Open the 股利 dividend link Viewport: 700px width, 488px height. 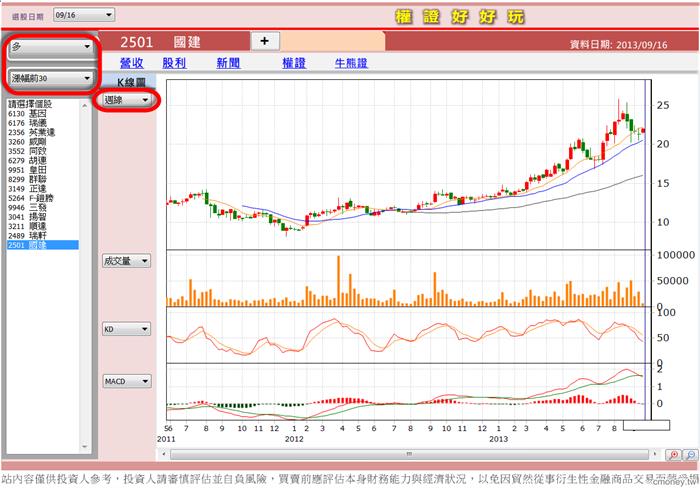[x=174, y=63]
